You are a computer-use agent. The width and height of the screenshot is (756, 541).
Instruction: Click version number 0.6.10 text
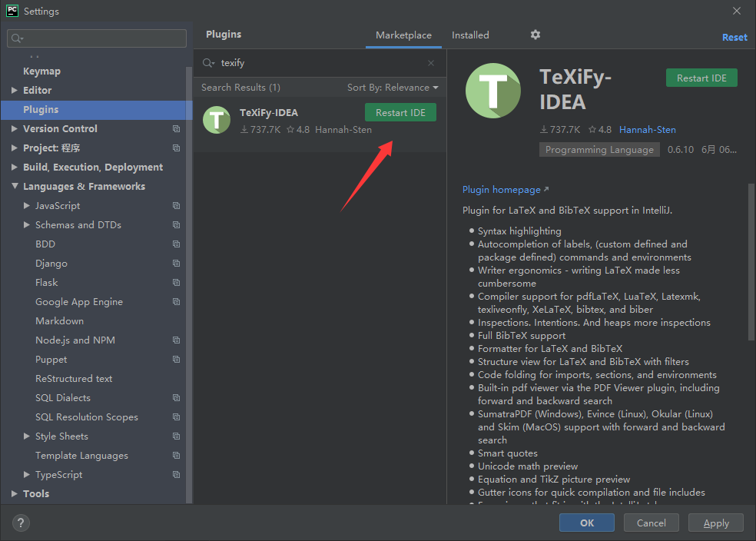click(680, 150)
